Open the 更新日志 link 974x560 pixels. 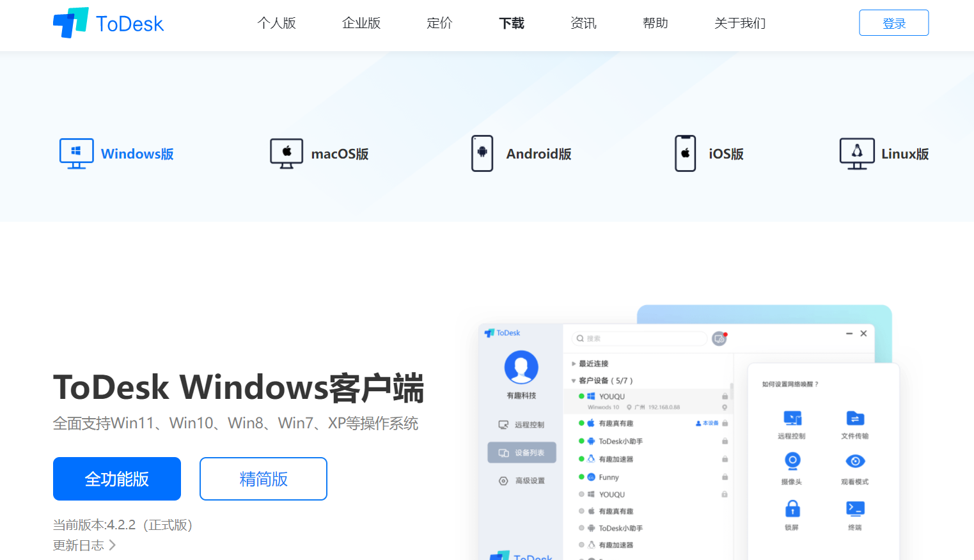(84, 545)
